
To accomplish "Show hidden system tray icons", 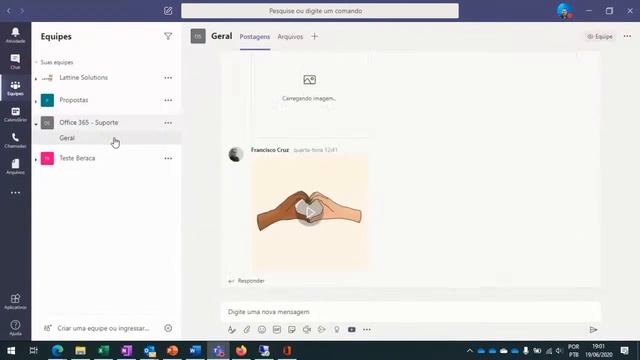I will 469,351.
